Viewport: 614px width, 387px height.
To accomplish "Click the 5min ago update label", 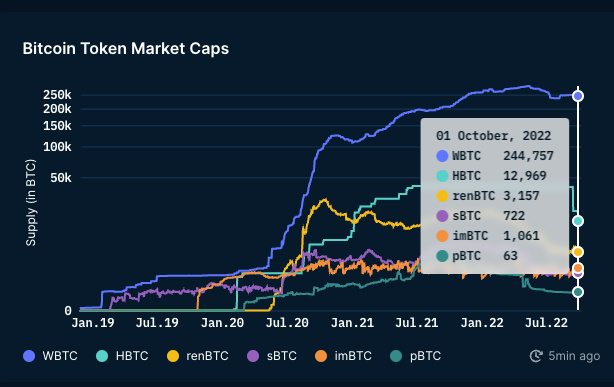I will (574, 356).
